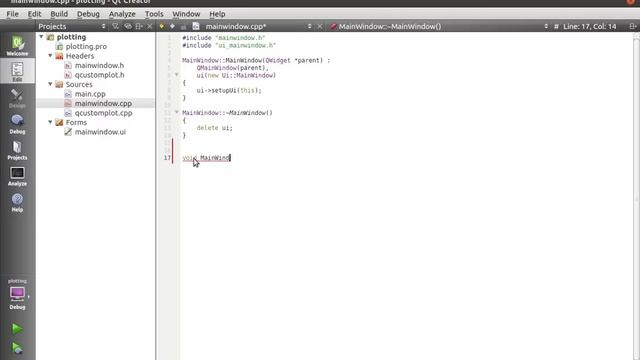Place cursor after 'void MainWind' text
This screenshot has width=640, height=360.
231,158
